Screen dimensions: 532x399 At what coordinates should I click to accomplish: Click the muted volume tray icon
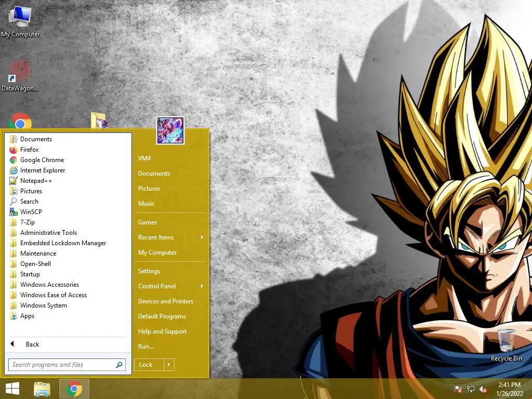pyautogui.click(x=483, y=389)
